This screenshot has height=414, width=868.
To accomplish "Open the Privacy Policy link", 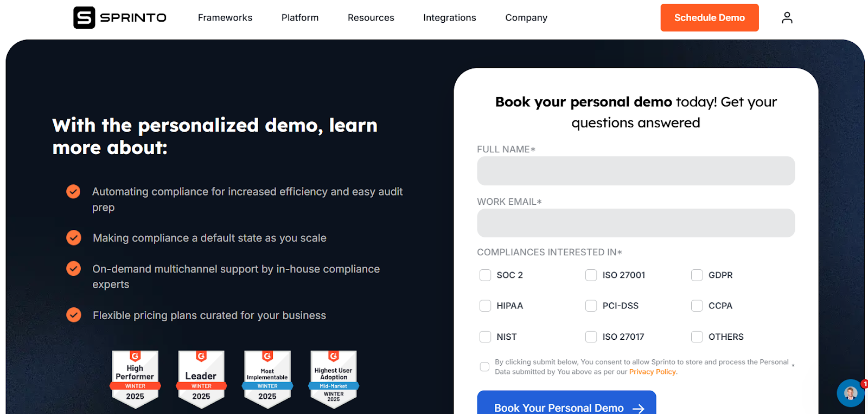I will click(x=652, y=372).
